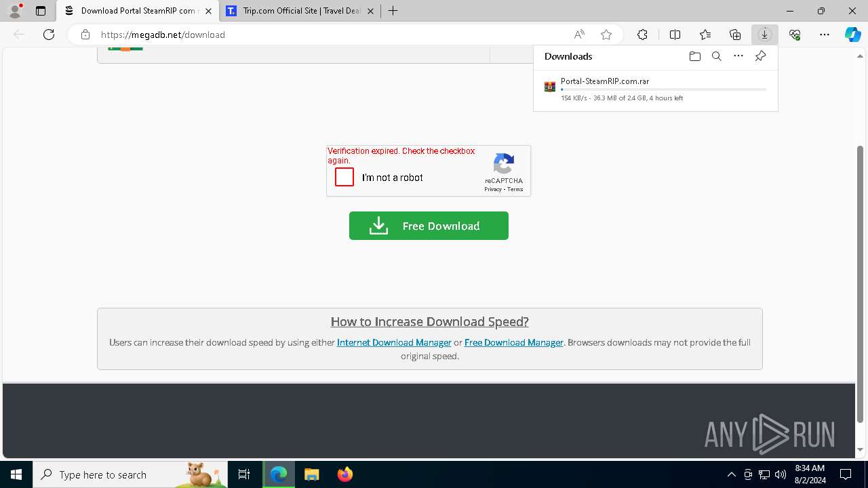
Task: Open more options in Downloads panel
Action: 738,56
